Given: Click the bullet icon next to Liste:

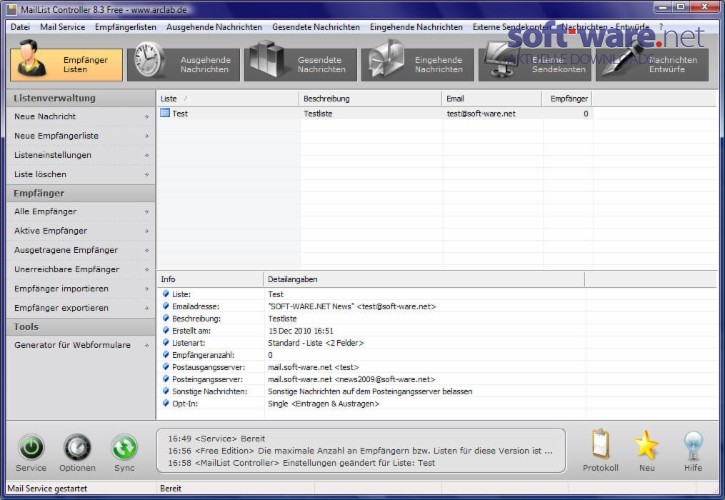Looking at the screenshot, I should [166, 294].
